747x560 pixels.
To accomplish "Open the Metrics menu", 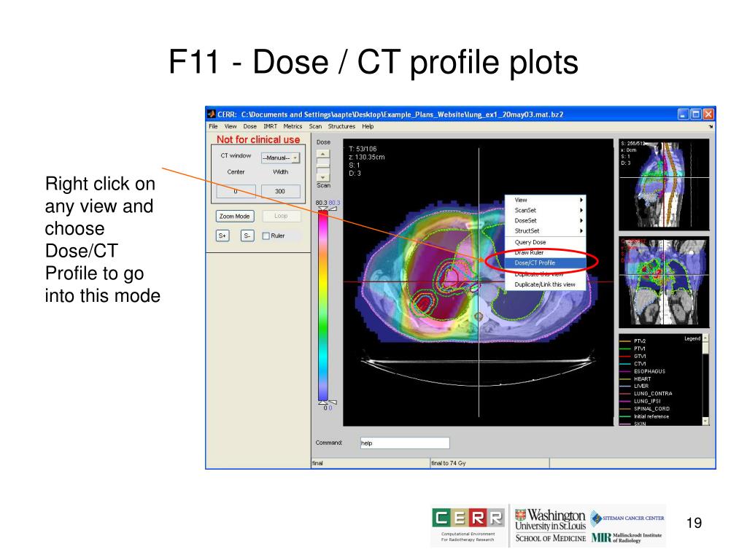I will coord(293,127).
